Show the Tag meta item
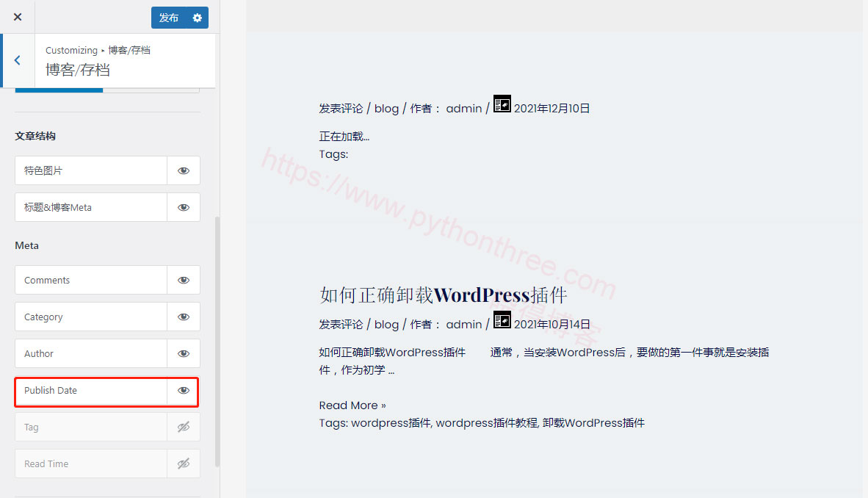 184,427
